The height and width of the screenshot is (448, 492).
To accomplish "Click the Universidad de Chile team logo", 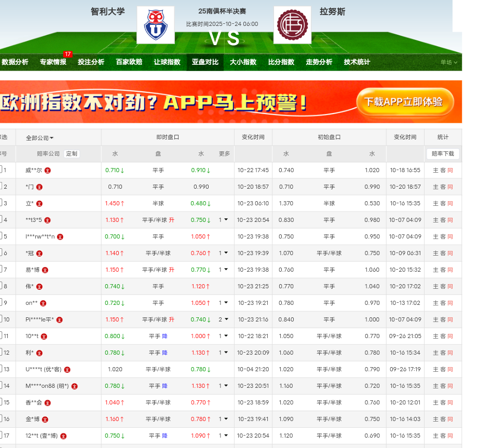I will (155, 25).
